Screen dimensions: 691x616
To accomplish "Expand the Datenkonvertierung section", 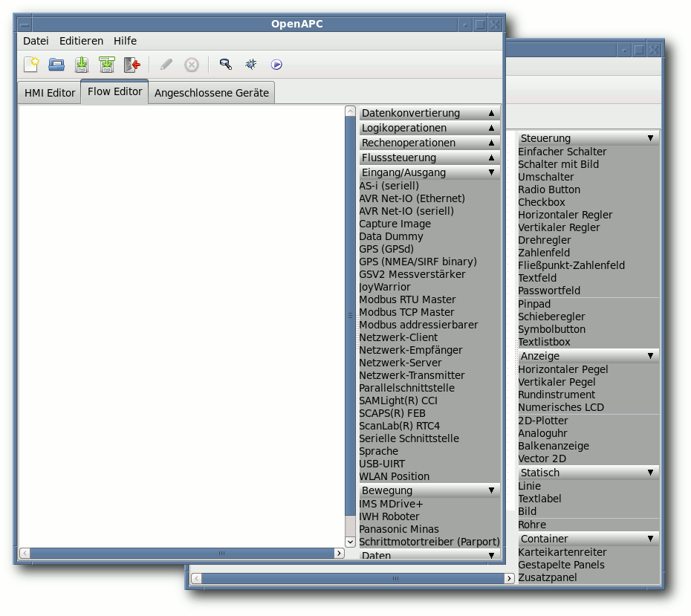I will click(x=429, y=113).
